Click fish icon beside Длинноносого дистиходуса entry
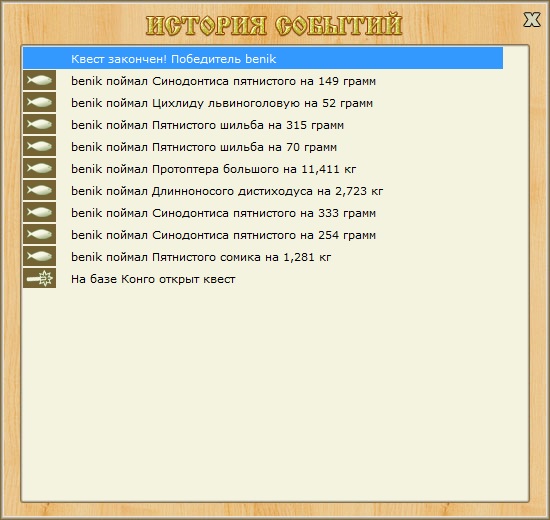 (x=39, y=190)
